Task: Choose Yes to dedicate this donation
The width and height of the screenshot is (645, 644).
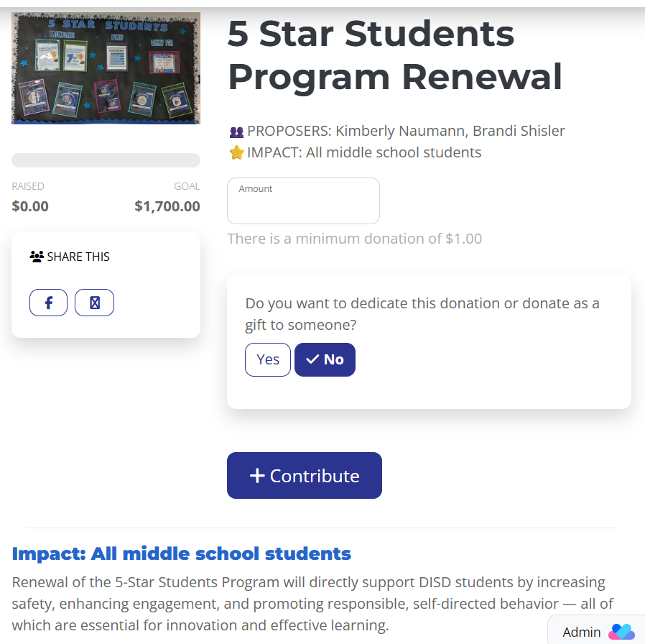Action: (x=268, y=360)
